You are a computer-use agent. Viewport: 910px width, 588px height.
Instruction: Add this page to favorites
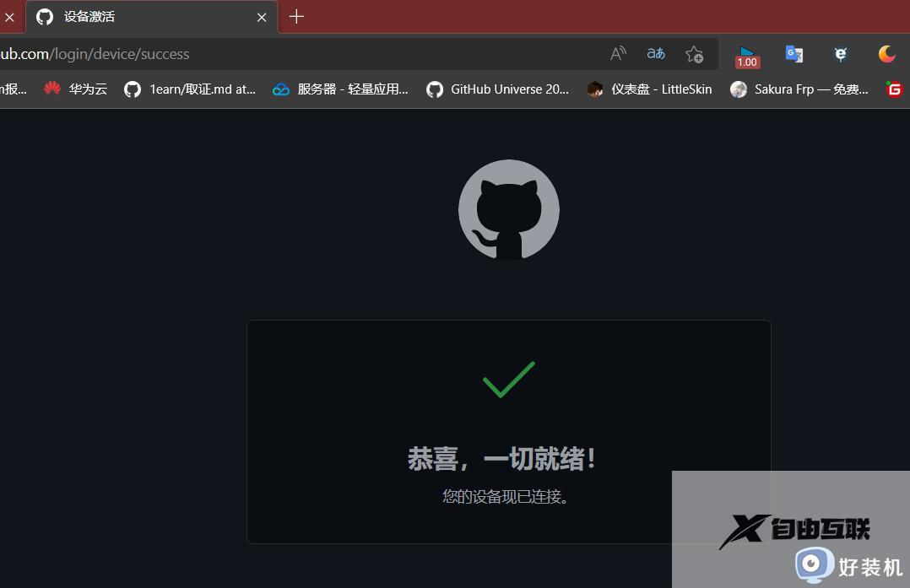pyautogui.click(x=694, y=53)
